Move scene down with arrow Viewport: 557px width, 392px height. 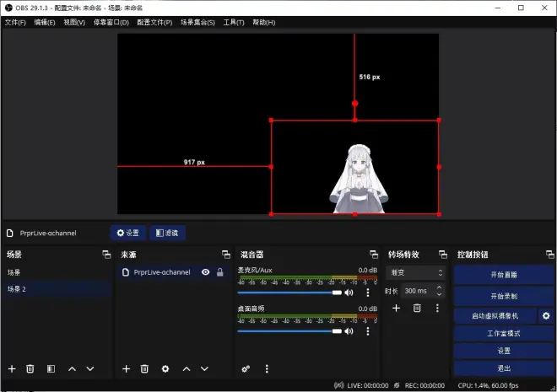pos(90,369)
